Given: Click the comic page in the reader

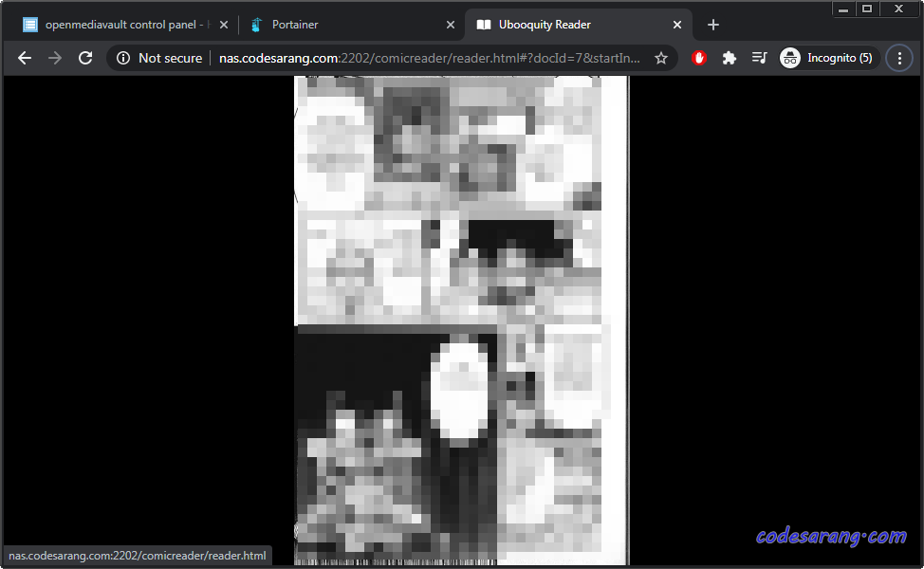Looking at the screenshot, I should [461, 321].
